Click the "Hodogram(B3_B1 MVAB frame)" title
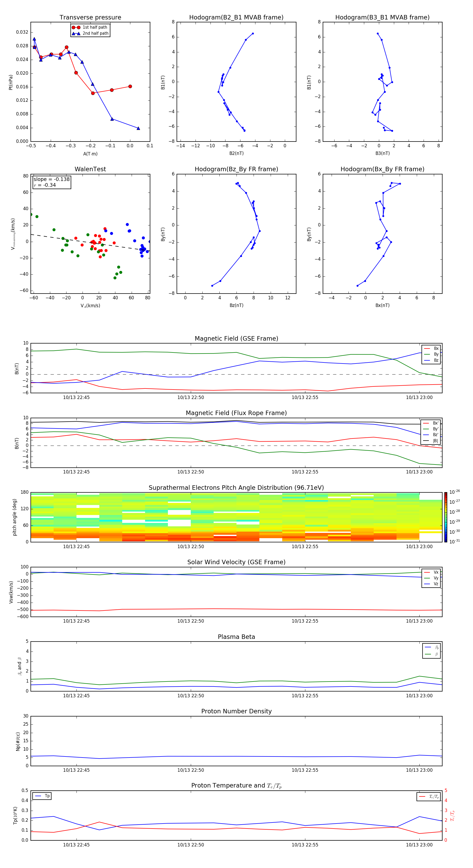The height and width of the screenshot is (868, 473). pyautogui.click(x=382, y=18)
